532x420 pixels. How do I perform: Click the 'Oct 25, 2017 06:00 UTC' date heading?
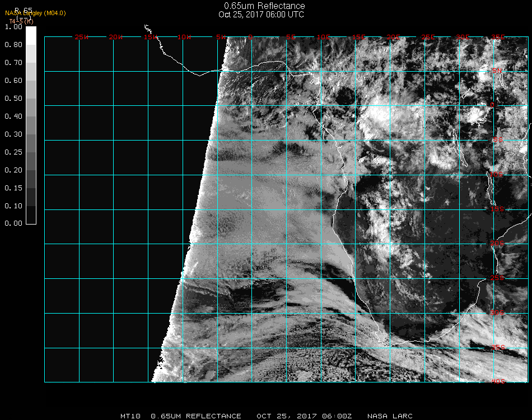[x=261, y=15]
